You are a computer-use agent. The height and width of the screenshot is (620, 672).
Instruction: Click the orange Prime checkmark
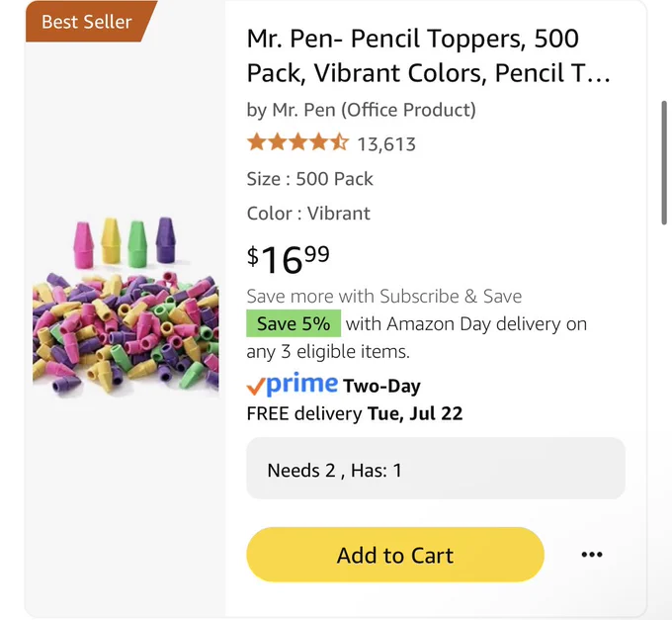255,387
